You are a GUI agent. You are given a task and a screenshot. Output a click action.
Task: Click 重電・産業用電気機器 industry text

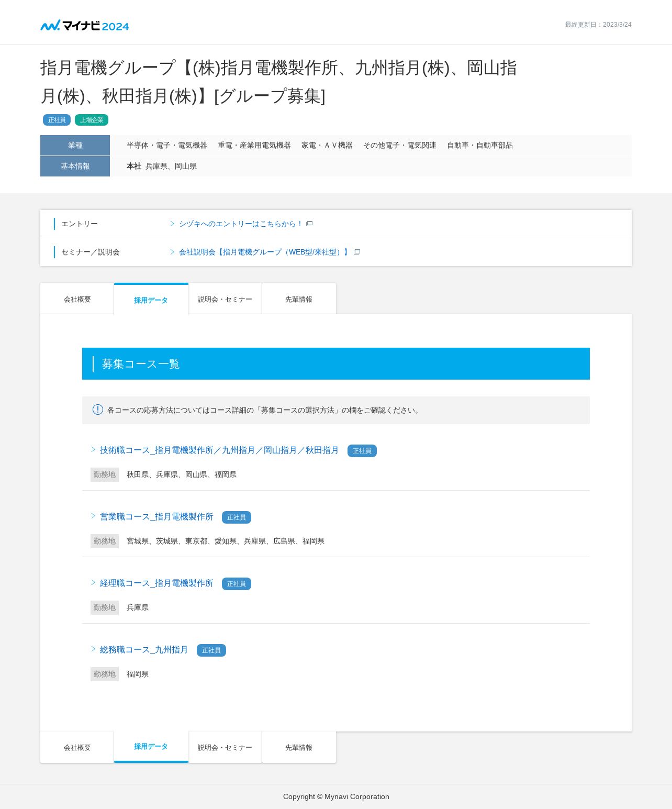pyautogui.click(x=254, y=145)
